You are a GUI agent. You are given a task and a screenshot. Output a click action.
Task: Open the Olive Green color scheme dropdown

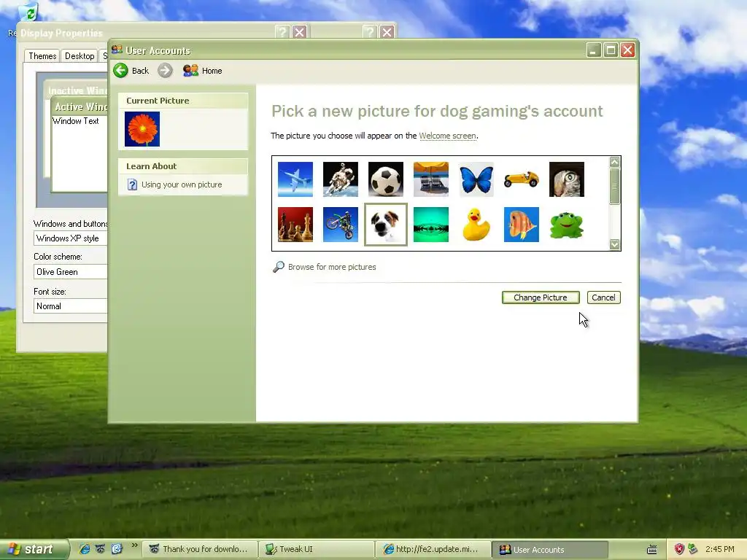pos(71,272)
